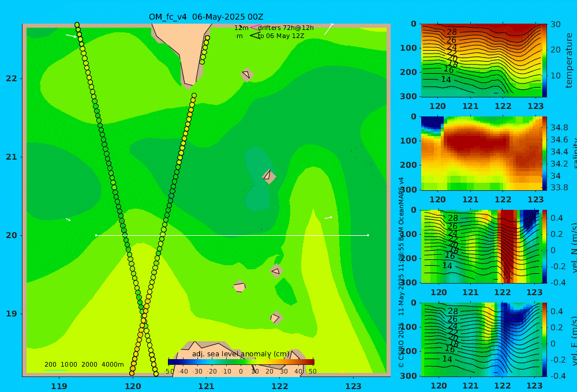Click the white drifter arrow at the map's top-left
The width and height of the screenshot is (577, 392).
tap(71, 36)
